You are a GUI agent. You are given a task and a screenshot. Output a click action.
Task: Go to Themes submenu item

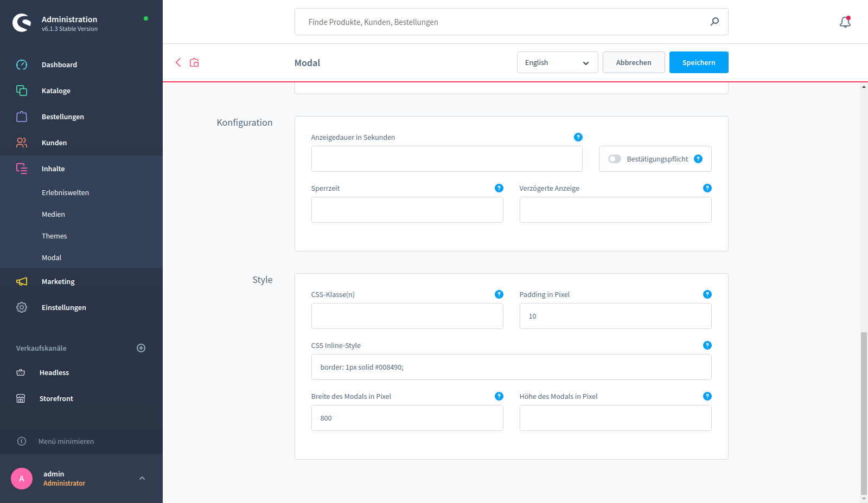point(54,236)
